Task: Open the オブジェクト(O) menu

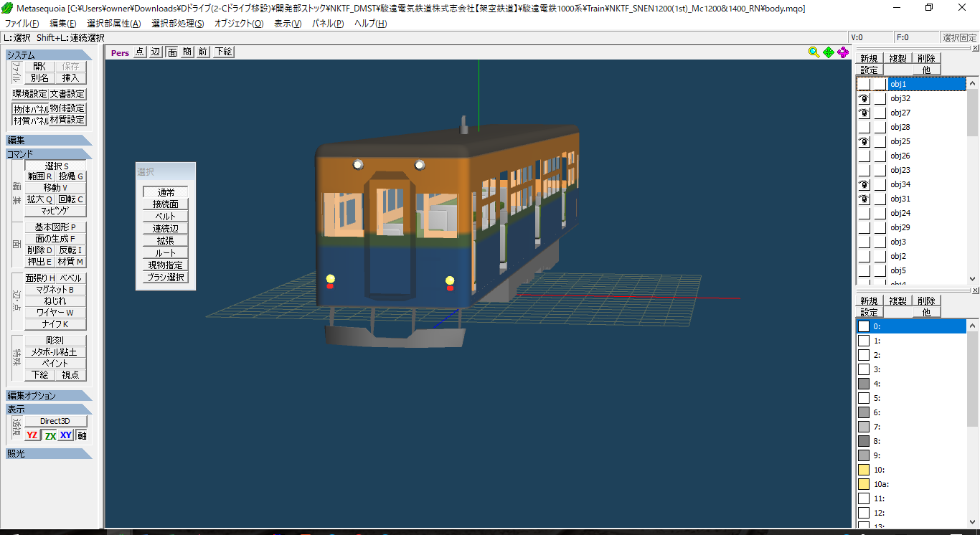Action: (x=239, y=23)
